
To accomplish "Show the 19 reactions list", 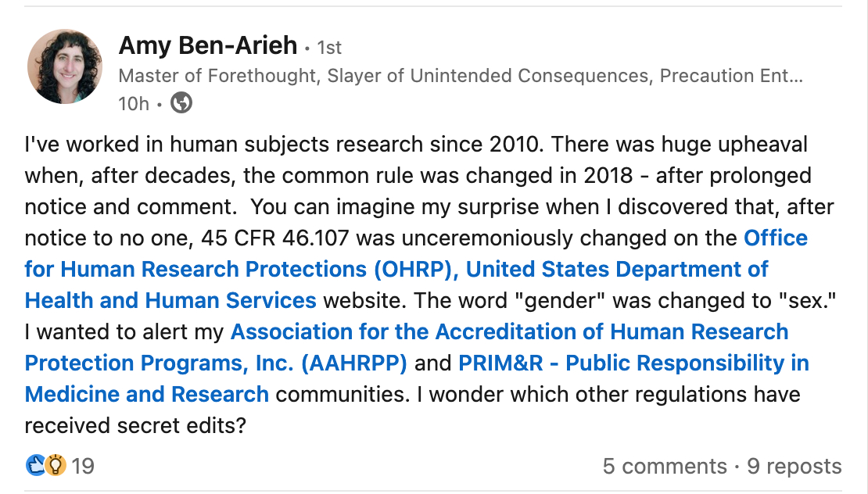I will pyautogui.click(x=83, y=467).
